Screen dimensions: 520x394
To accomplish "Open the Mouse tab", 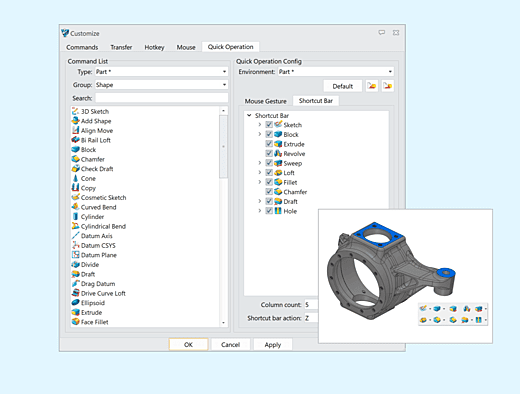I will (186, 47).
